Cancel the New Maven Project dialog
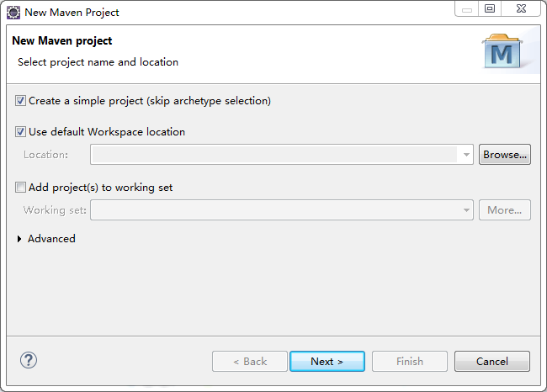 (x=492, y=362)
